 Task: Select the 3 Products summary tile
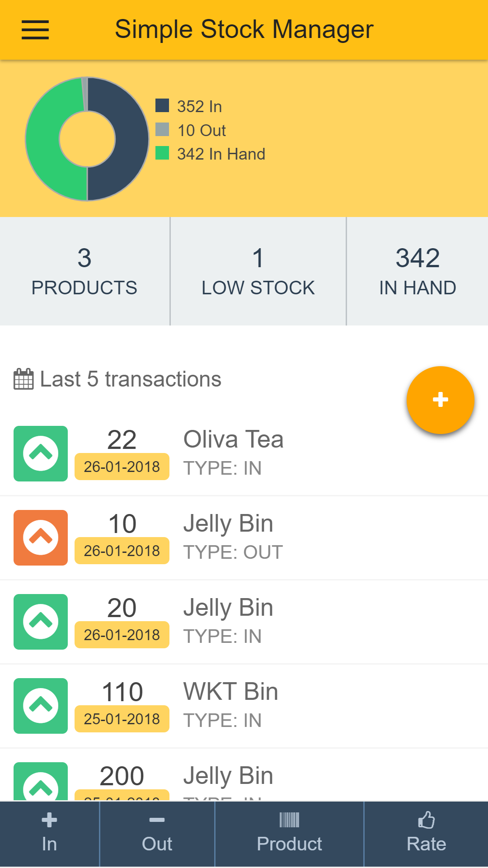[x=84, y=271]
